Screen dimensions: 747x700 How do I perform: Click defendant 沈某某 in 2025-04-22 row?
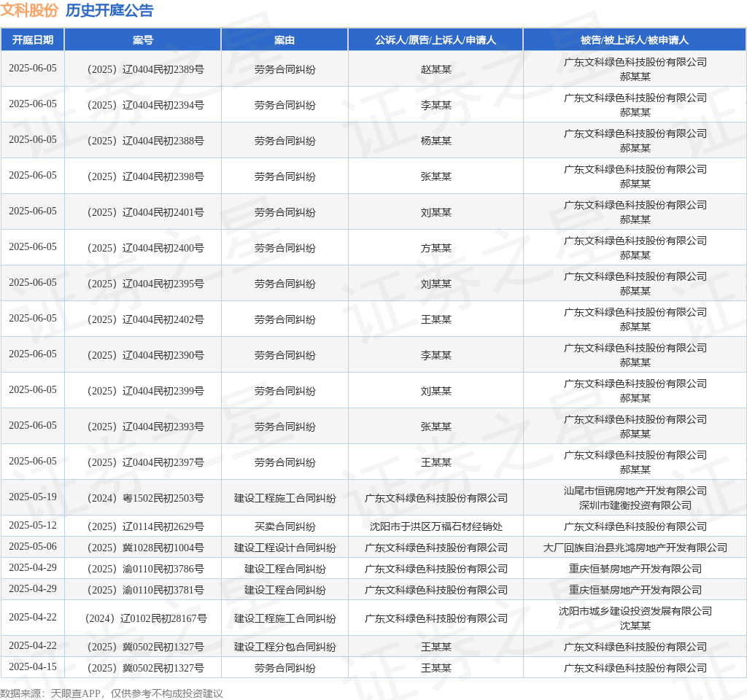click(635, 626)
